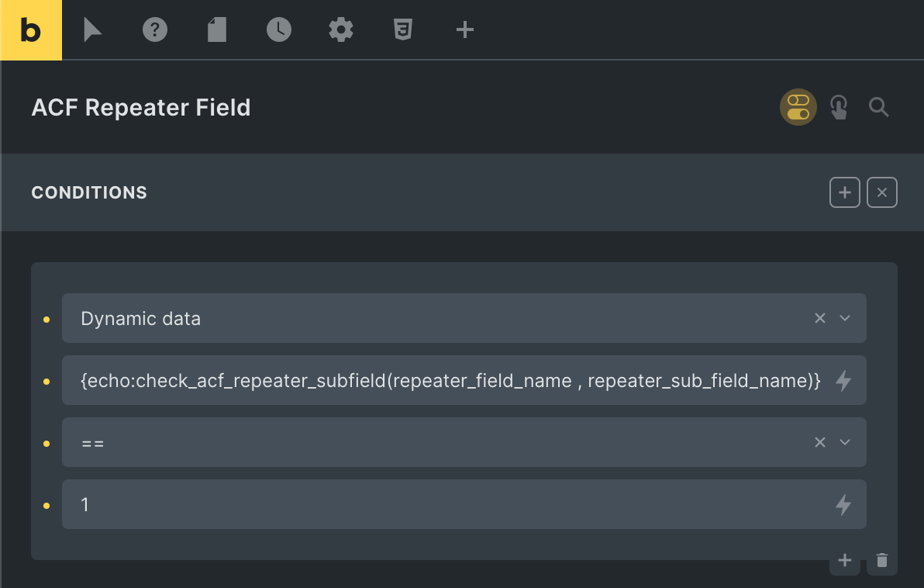924x588 pixels.
Task: Open the pages icon in toolbar
Action: click(x=217, y=30)
